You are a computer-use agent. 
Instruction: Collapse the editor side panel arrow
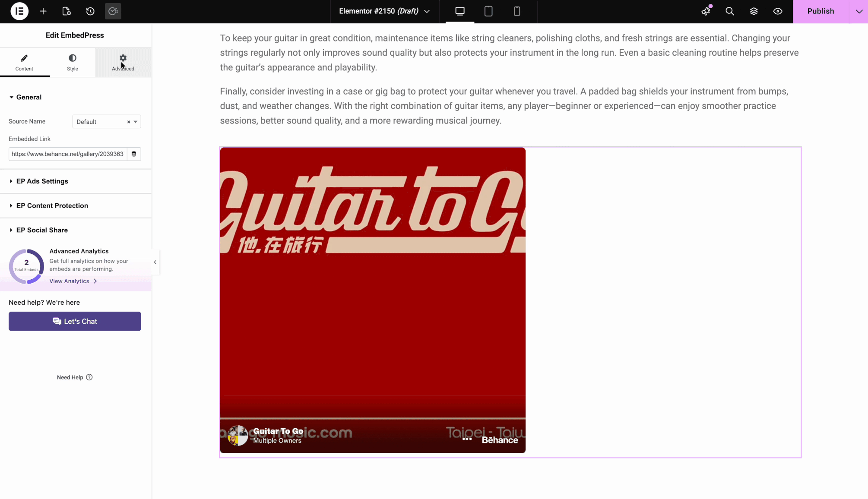pyautogui.click(x=155, y=262)
